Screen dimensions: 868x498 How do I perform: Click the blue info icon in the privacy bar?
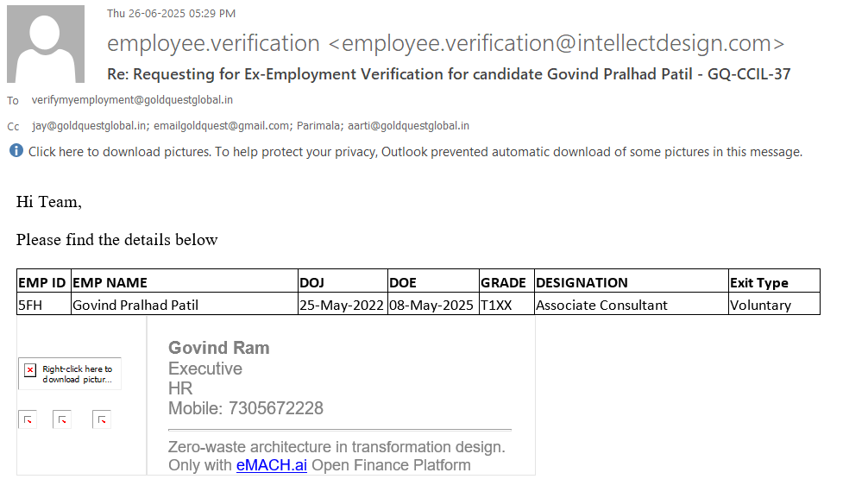click(16, 151)
